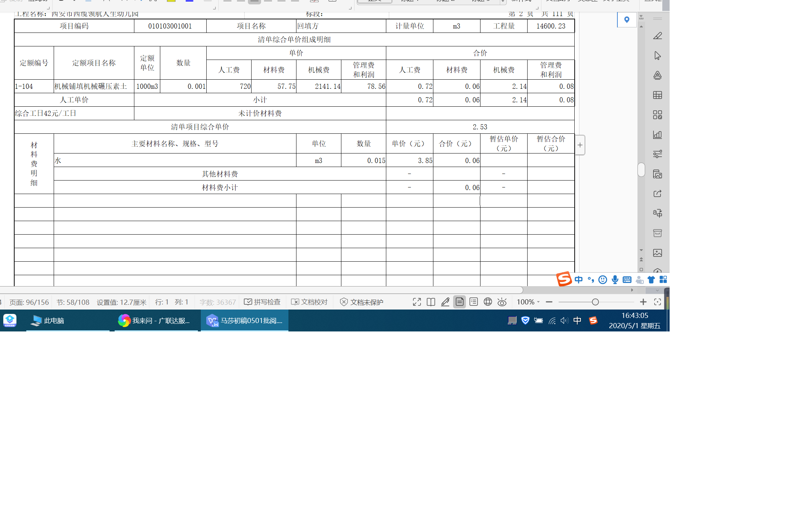Click the vertical scroll down arrow

coord(641,250)
